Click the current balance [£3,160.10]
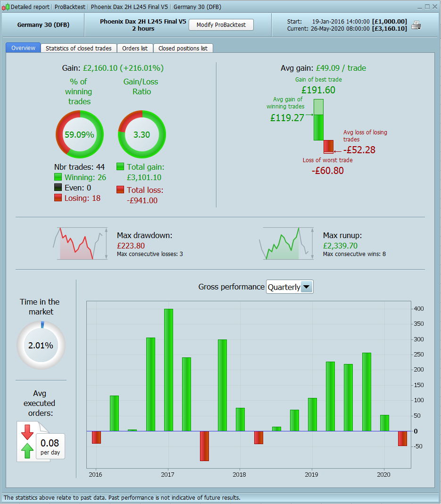 pyautogui.click(x=390, y=29)
